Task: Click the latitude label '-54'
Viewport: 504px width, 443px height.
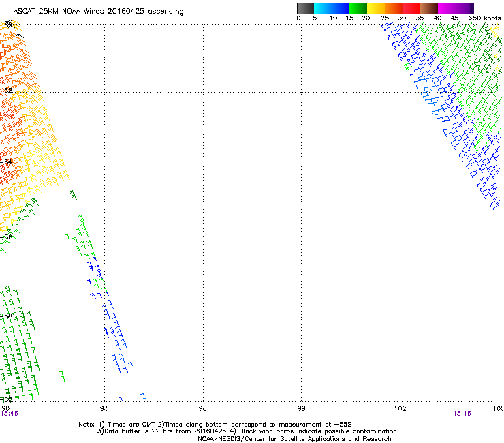Action: [6, 162]
